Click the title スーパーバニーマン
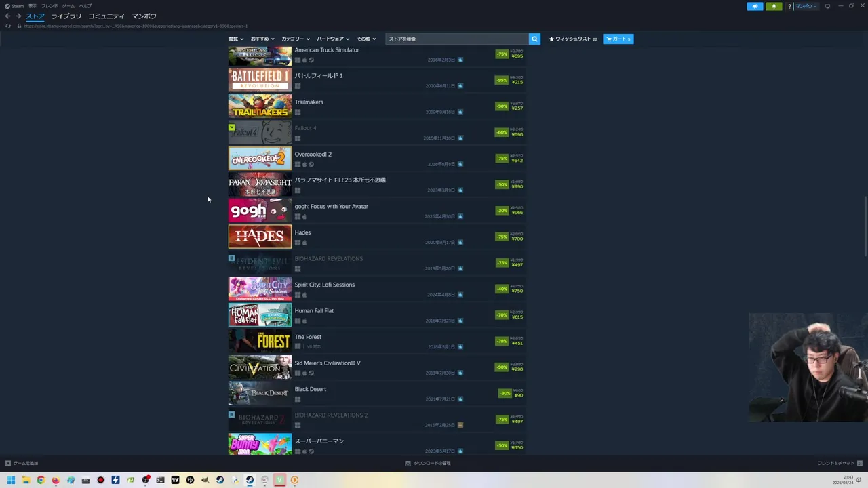This screenshot has height=488, width=868. click(x=319, y=441)
